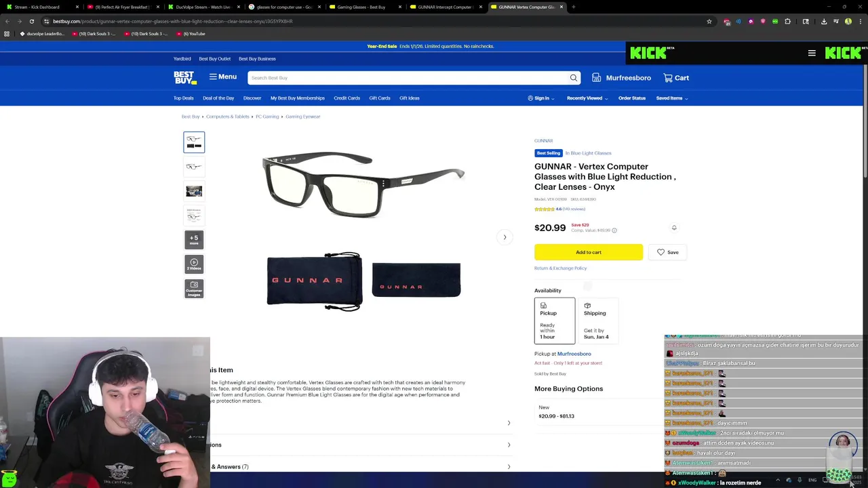Open the browser downloads icon
868x488 pixels.
824,21
